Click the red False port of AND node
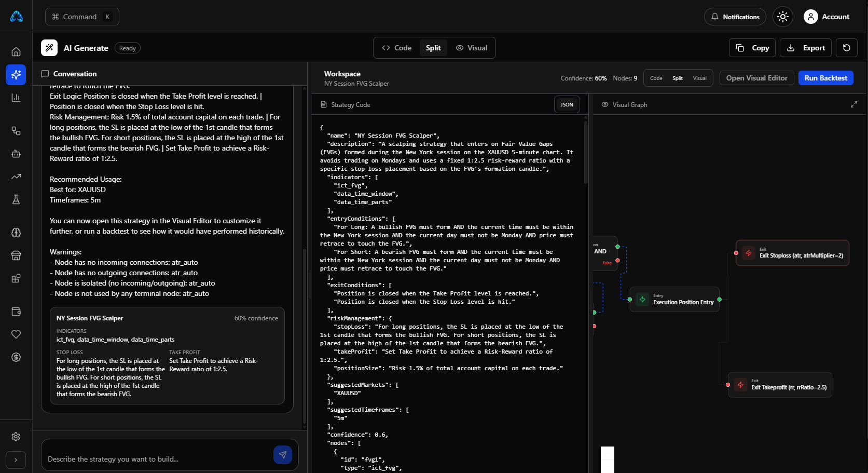868x473 pixels. [617, 260]
